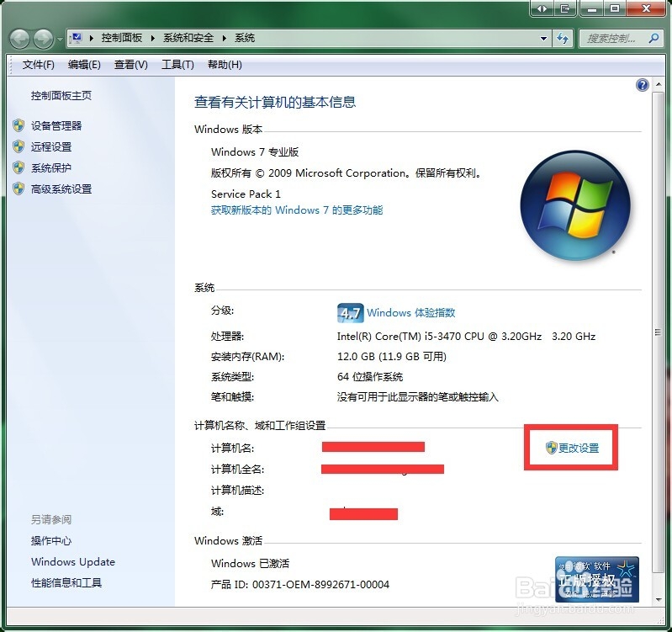Select the Windows 7 专业版 text
Screen dimensions: 672x632
click(x=255, y=151)
